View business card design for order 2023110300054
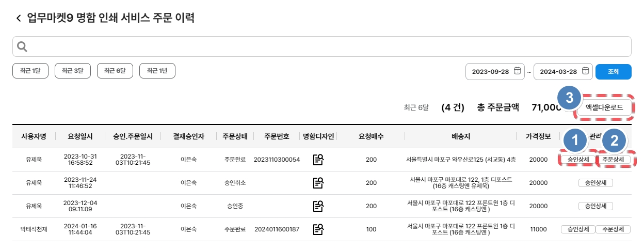Screen dimensions: 644x250 coord(318,160)
